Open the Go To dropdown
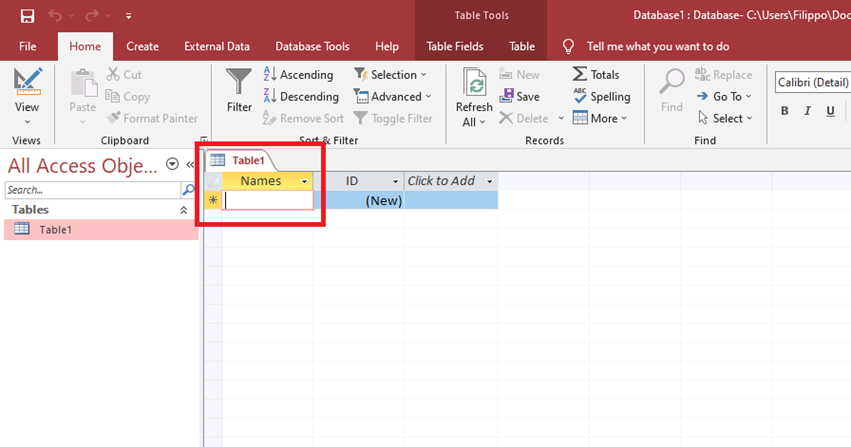Image resolution: width=851 pixels, height=447 pixels. pyautogui.click(x=724, y=97)
